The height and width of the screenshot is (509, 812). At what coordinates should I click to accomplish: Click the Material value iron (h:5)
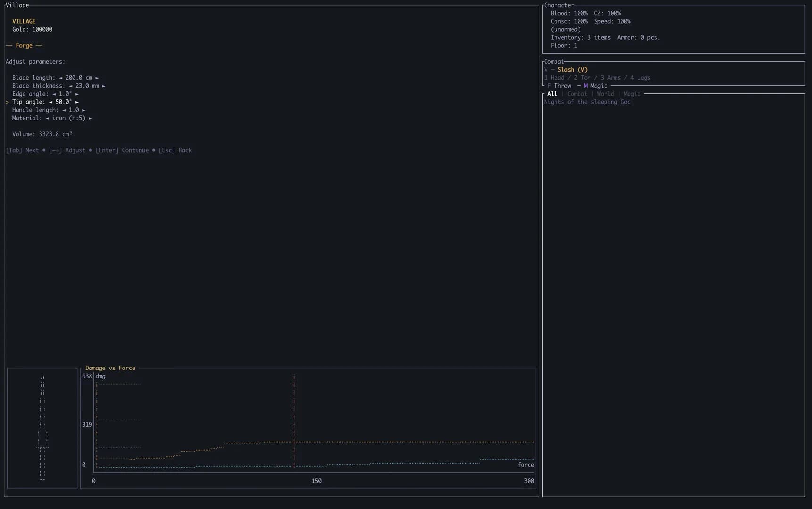(x=69, y=118)
